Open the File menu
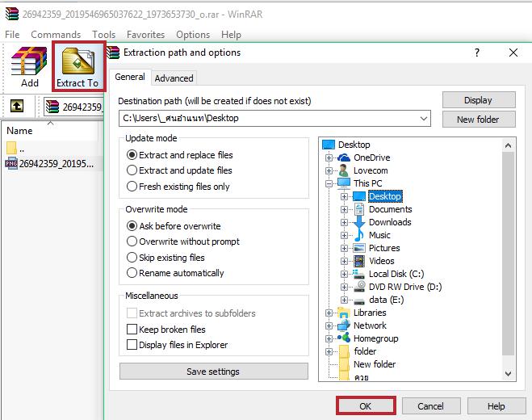The image size is (532, 420). [x=12, y=34]
